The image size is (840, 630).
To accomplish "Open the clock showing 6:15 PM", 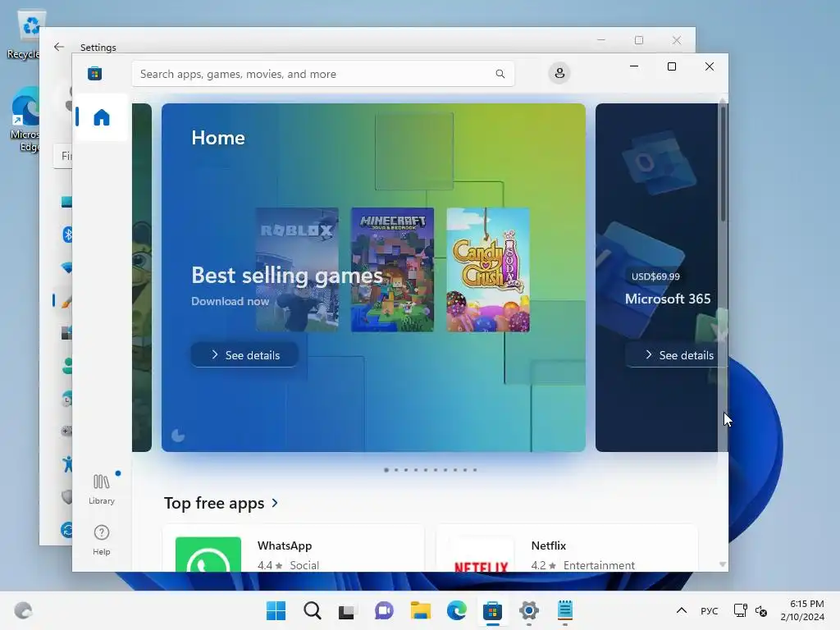I will click(802, 610).
